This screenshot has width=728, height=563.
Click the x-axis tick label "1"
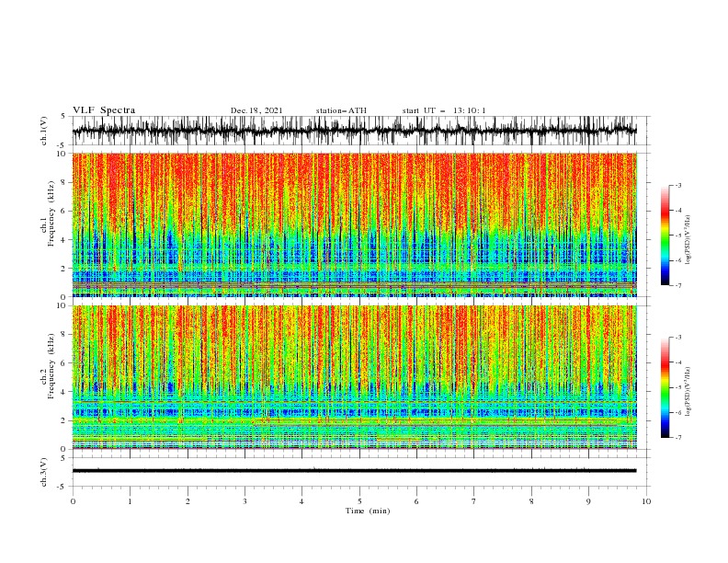pos(130,501)
